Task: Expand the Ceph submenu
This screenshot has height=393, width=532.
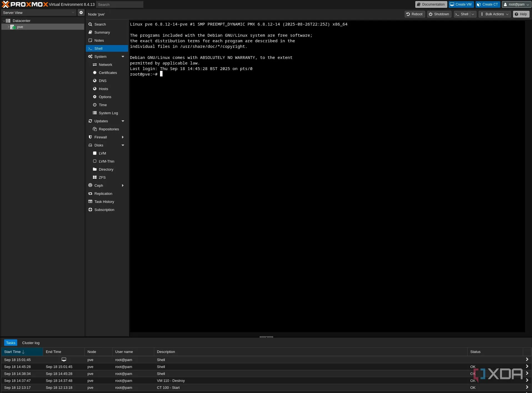Action: [123, 185]
